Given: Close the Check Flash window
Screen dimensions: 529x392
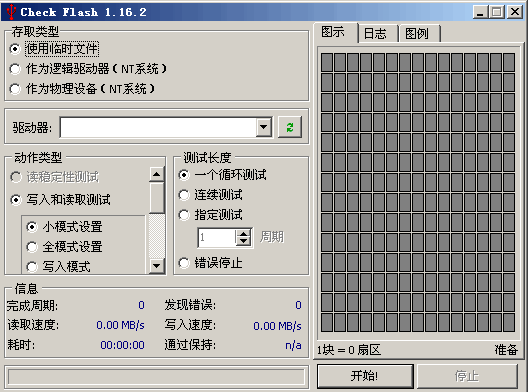Looking at the screenshot, I should pos(516,12).
